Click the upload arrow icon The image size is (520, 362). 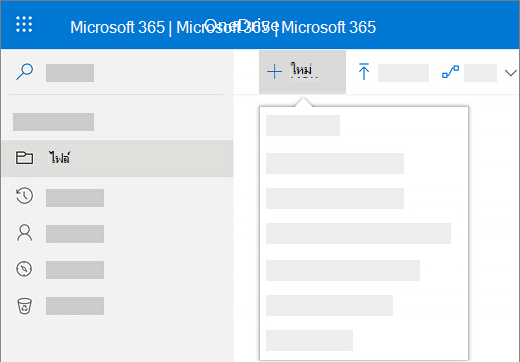364,71
